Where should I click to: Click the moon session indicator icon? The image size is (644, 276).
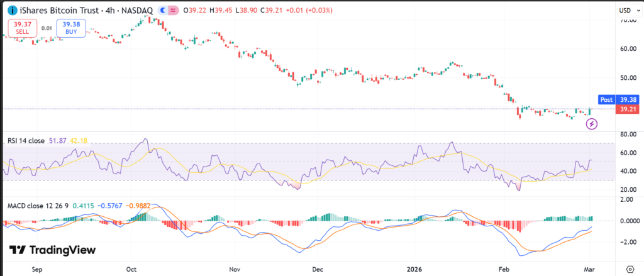(x=162, y=11)
